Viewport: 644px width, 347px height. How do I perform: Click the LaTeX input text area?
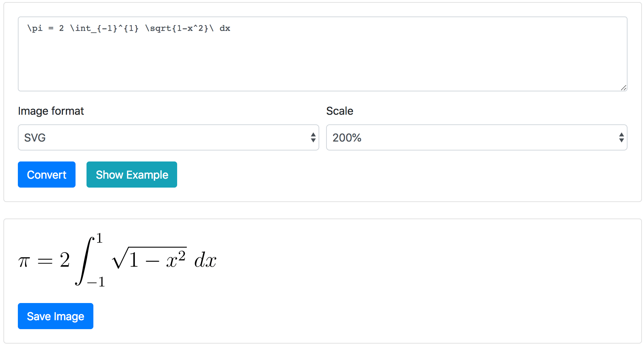click(322, 58)
